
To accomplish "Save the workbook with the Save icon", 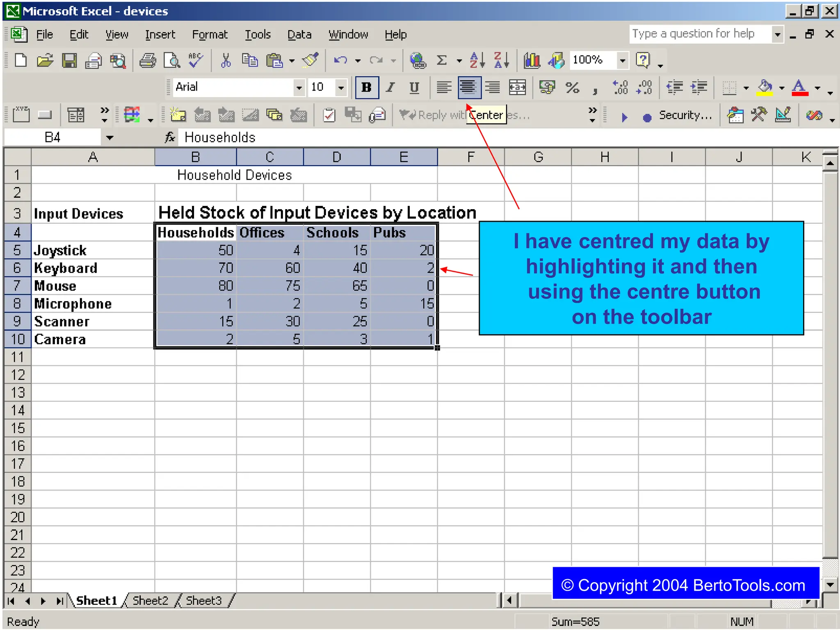I will [x=69, y=61].
